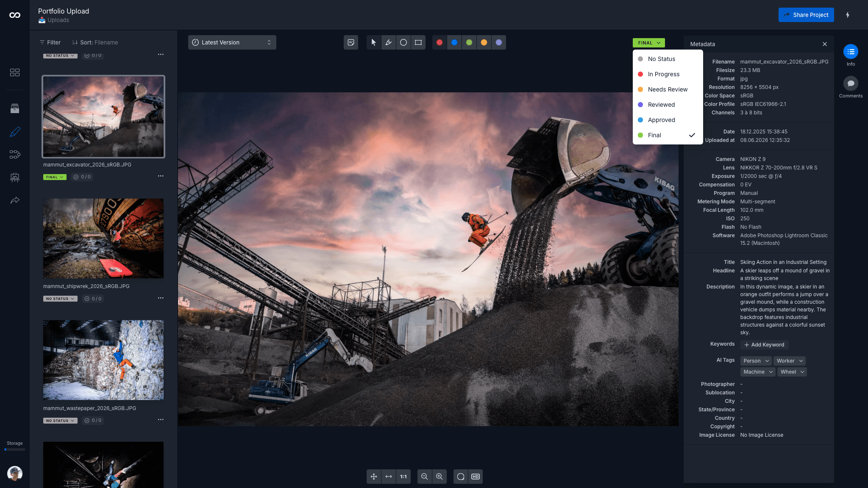
Task: Set status to Approved
Action: coord(668,120)
